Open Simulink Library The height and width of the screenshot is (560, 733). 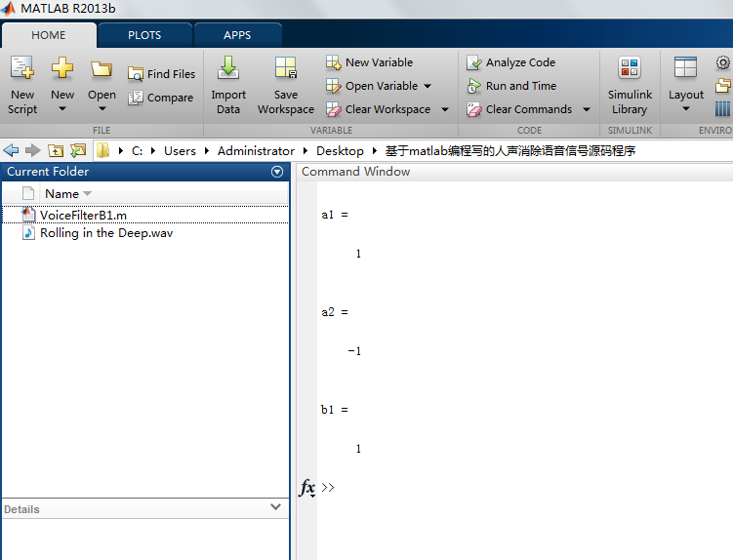tap(630, 86)
